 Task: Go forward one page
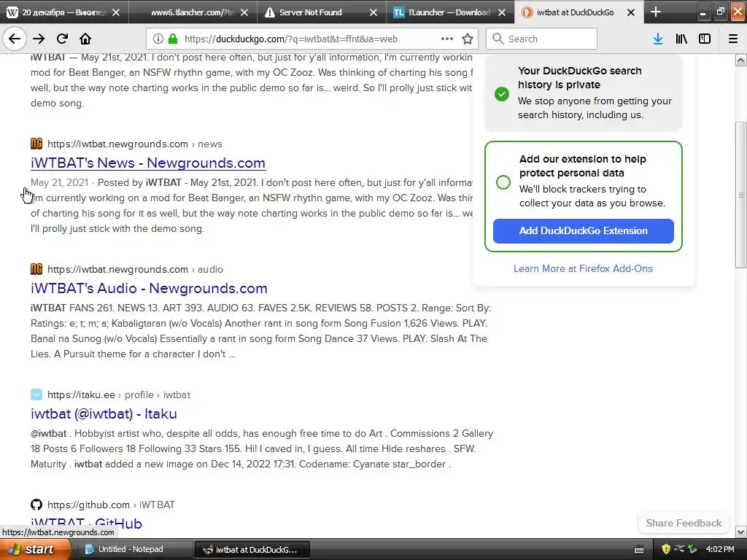coord(39,39)
